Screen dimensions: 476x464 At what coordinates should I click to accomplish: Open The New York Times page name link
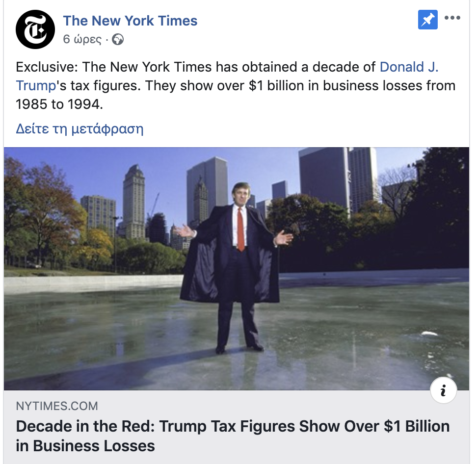pyautogui.click(x=130, y=21)
